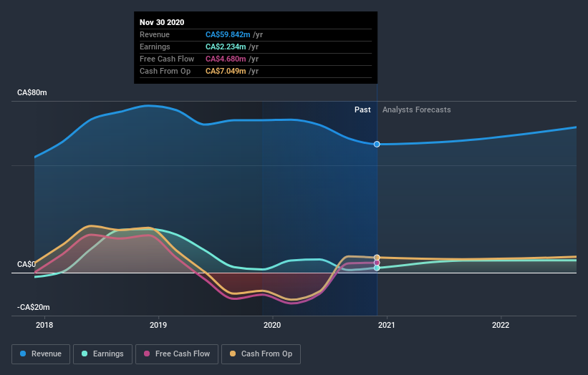Screen dimensions: 588x375
Task: Click the CA$2.234m earnings value in tooltip
Action: pyautogui.click(x=226, y=47)
